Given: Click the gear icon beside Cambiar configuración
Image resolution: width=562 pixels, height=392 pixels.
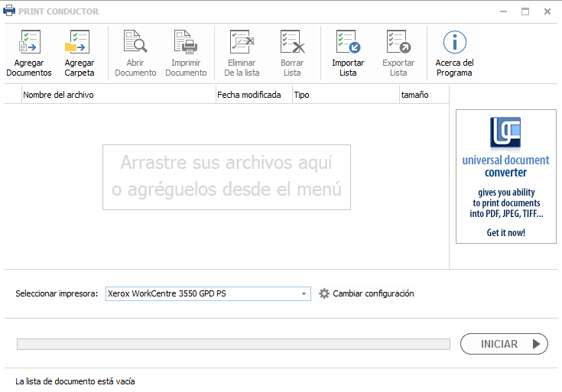Looking at the screenshot, I should pyautogui.click(x=324, y=293).
